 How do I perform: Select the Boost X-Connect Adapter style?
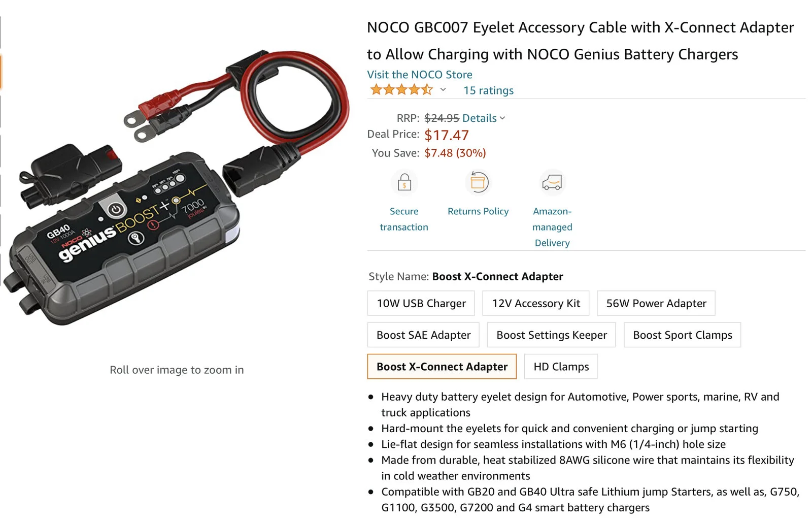point(442,367)
